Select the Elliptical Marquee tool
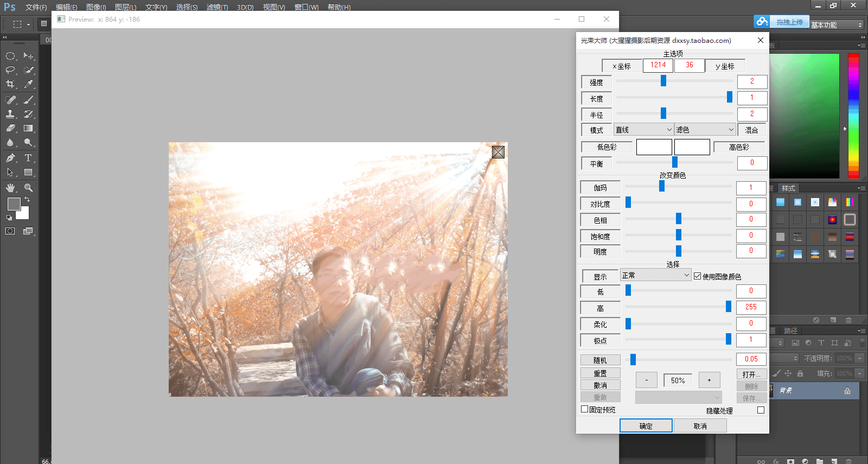The image size is (868, 464). click(x=10, y=56)
